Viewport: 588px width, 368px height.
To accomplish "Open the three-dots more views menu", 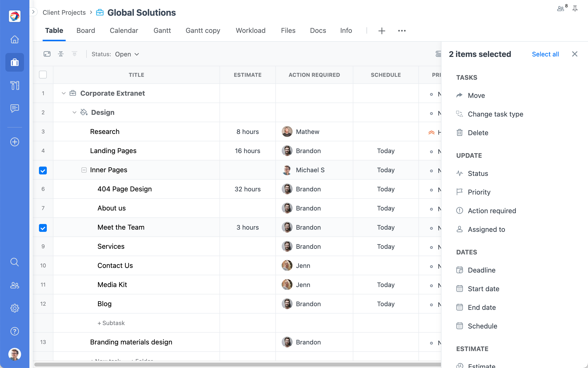I will pyautogui.click(x=402, y=31).
